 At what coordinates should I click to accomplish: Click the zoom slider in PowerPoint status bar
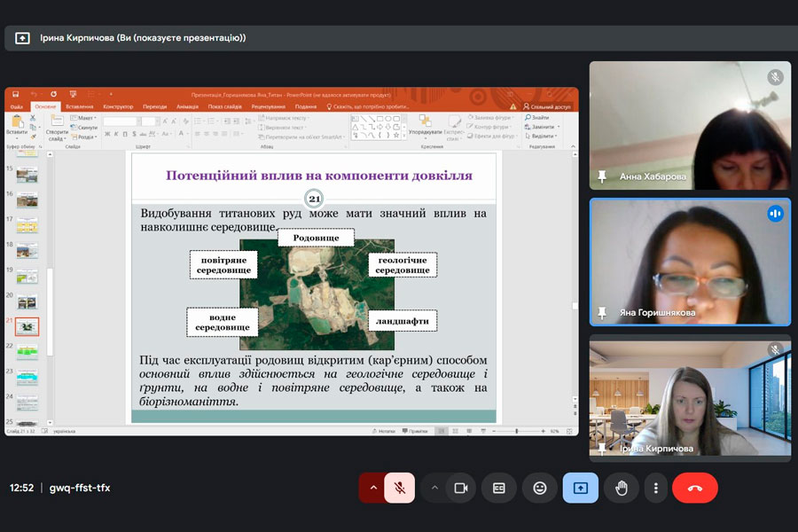[517, 431]
